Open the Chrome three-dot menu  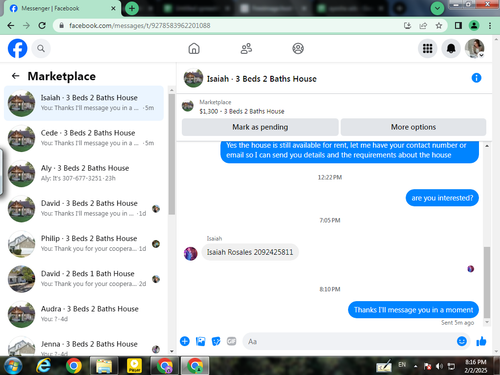[490, 26]
